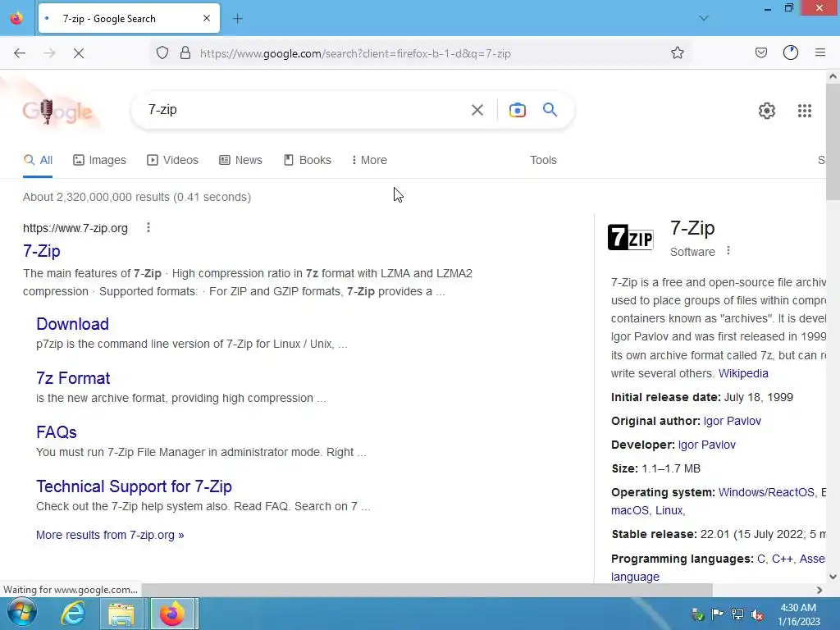This screenshot has height=630, width=840.
Task: Click the padlock site information icon
Action: click(185, 52)
